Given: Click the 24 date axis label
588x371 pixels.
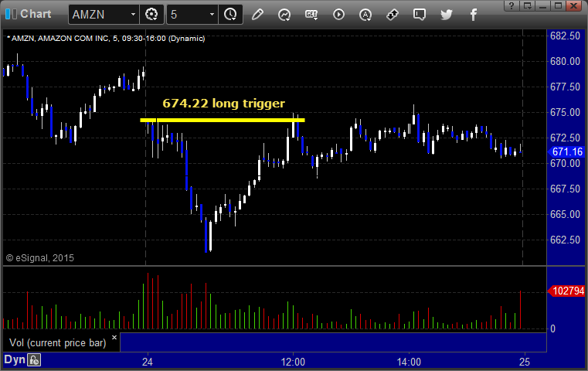Looking at the screenshot, I should point(148,362).
